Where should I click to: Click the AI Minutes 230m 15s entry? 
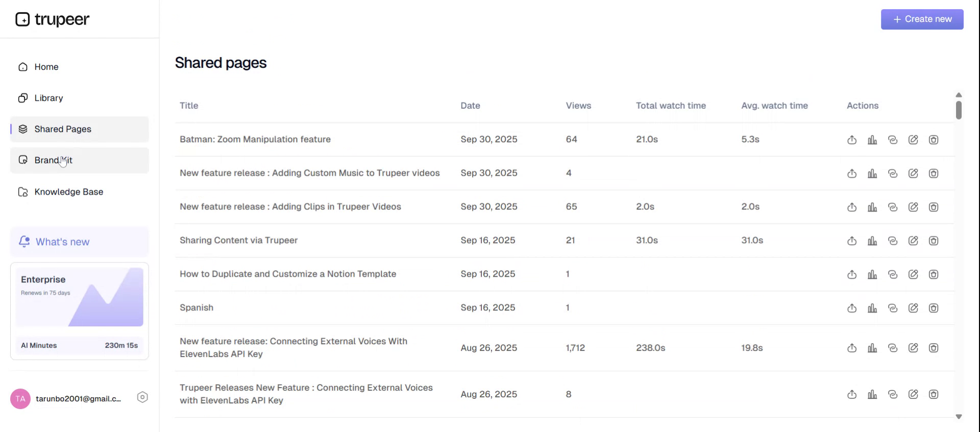click(80, 346)
